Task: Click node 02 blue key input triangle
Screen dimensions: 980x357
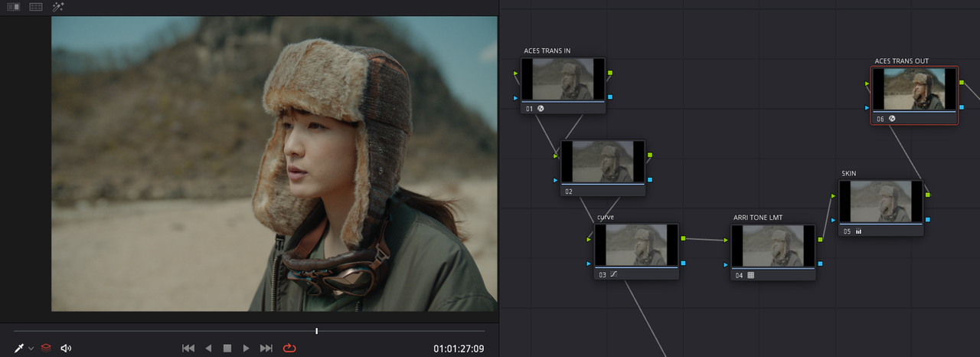Action: click(x=557, y=180)
